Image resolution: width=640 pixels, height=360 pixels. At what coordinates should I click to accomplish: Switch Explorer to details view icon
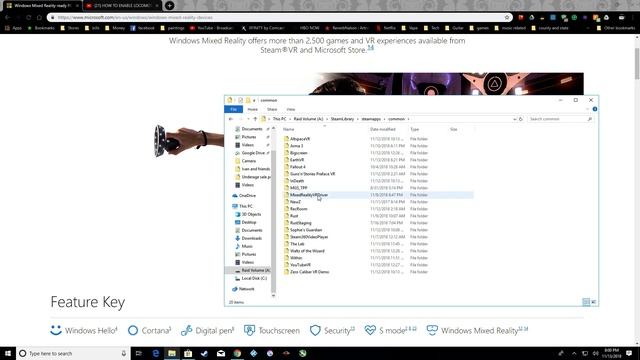[x=586, y=302]
